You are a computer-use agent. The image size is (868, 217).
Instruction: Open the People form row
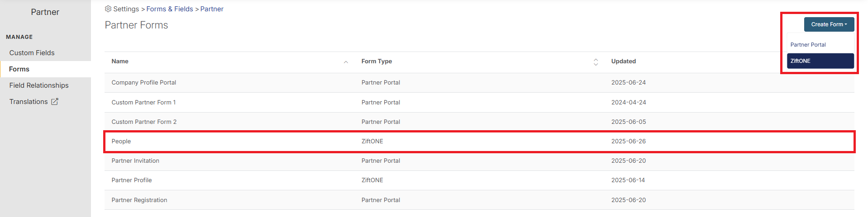(121, 142)
